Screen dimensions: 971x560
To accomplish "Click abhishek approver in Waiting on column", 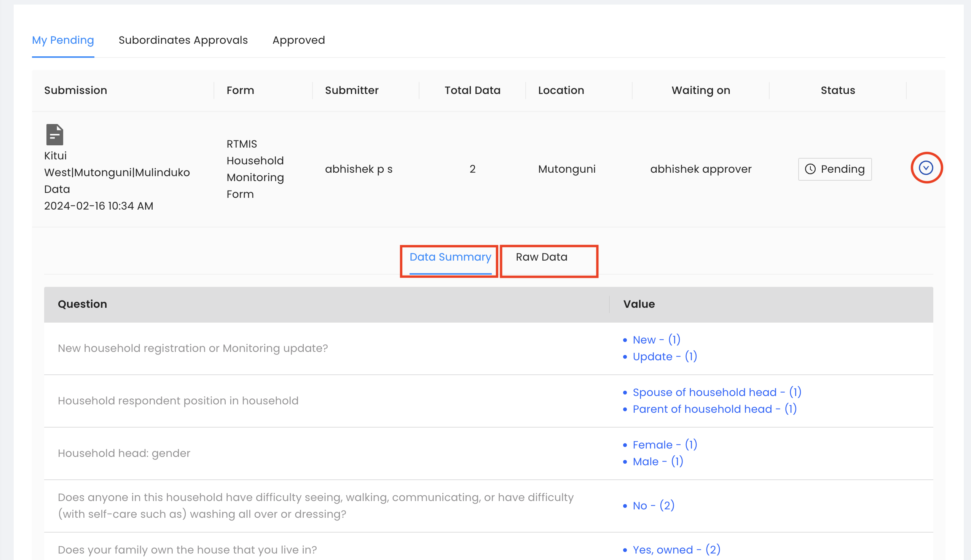I will (x=700, y=169).
